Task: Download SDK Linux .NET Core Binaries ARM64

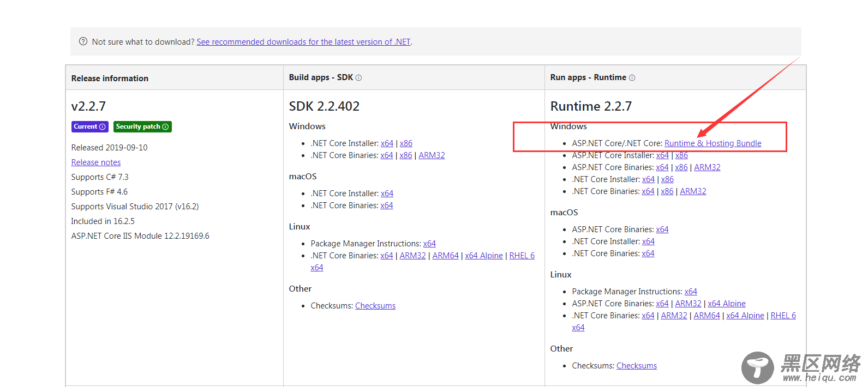Action: (x=445, y=256)
